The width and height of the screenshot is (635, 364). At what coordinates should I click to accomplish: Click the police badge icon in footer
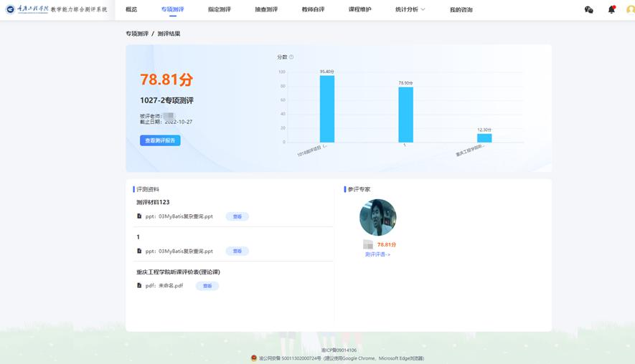254,358
